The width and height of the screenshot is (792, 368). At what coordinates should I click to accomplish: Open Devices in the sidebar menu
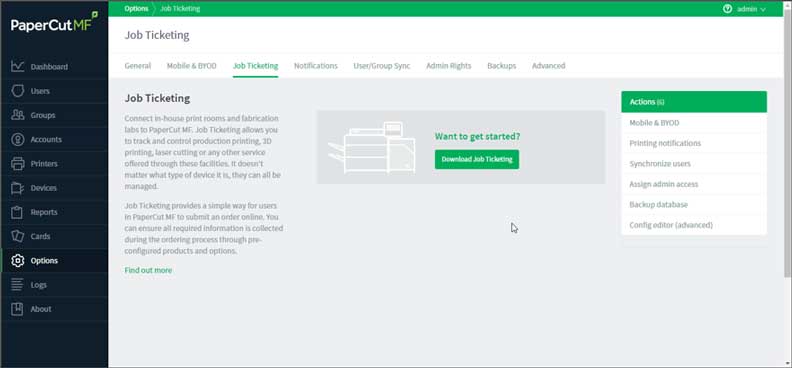click(54, 188)
